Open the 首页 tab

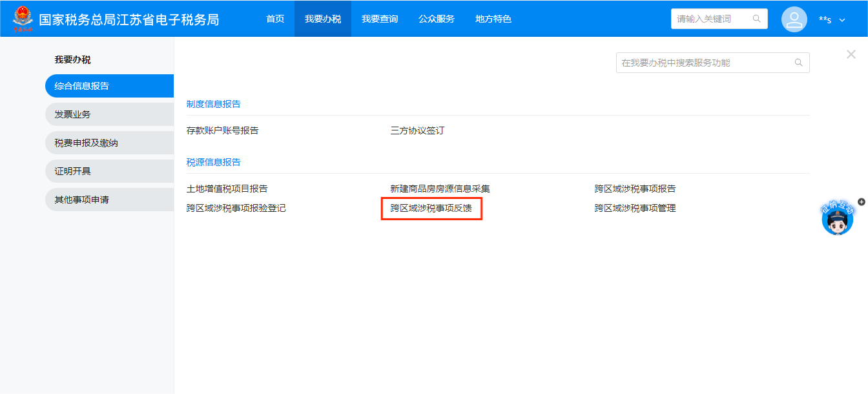coord(275,19)
